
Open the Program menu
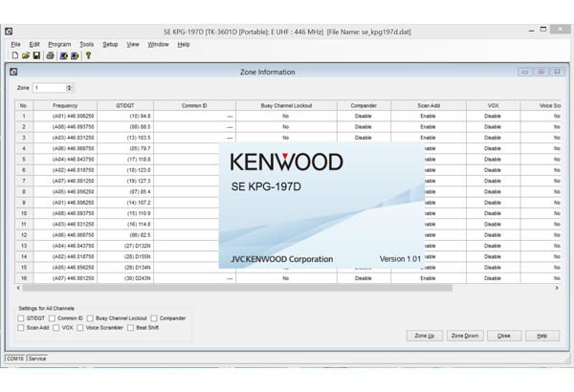[x=59, y=44]
